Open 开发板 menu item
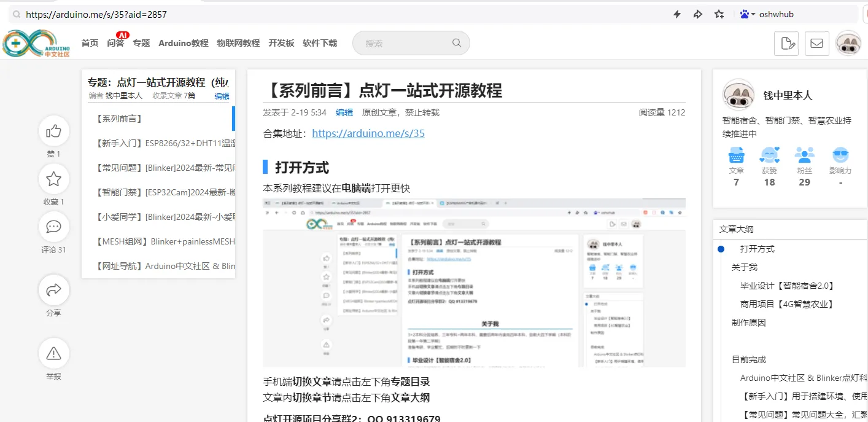The height and width of the screenshot is (422, 868). coord(281,43)
